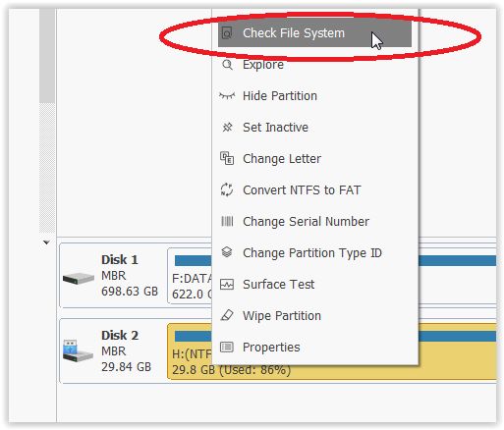
Task: Select the F:DATA partition on Disk 1
Action: click(x=190, y=276)
